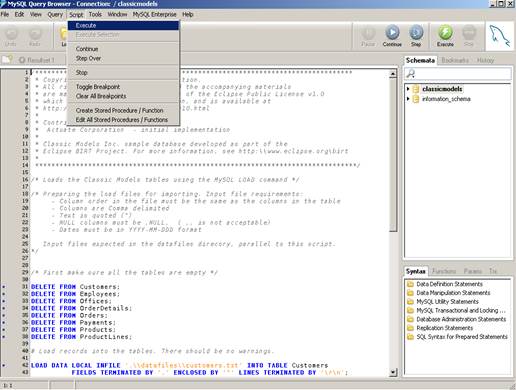The image size is (516, 390).
Task: Select the Resultset 1 tab
Action: pyautogui.click(x=37, y=60)
